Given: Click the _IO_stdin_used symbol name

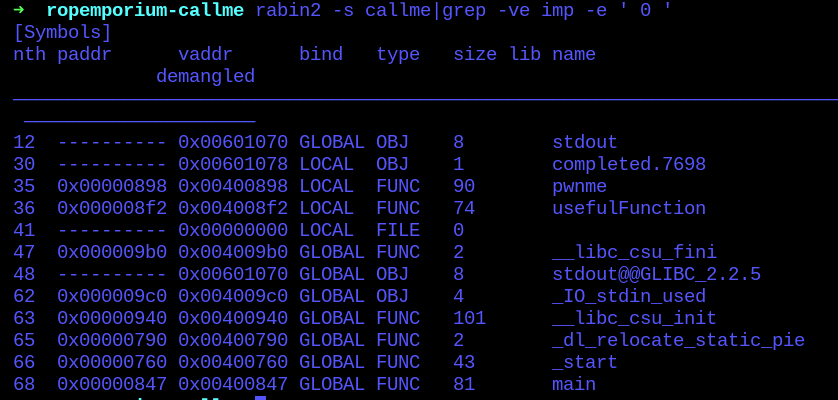Looking at the screenshot, I should [628, 296].
